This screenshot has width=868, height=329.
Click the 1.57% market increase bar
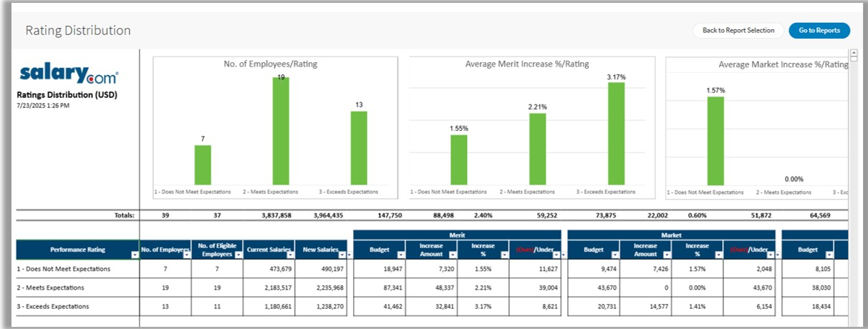(x=715, y=141)
